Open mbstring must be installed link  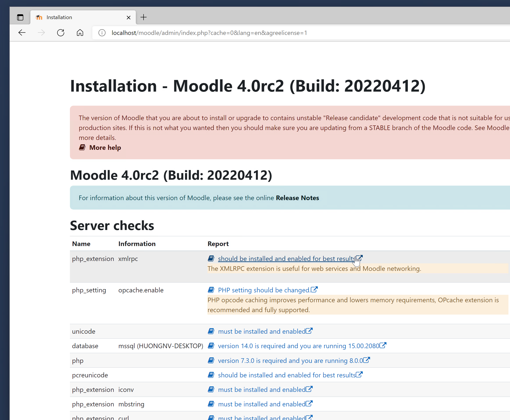(x=262, y=404)
